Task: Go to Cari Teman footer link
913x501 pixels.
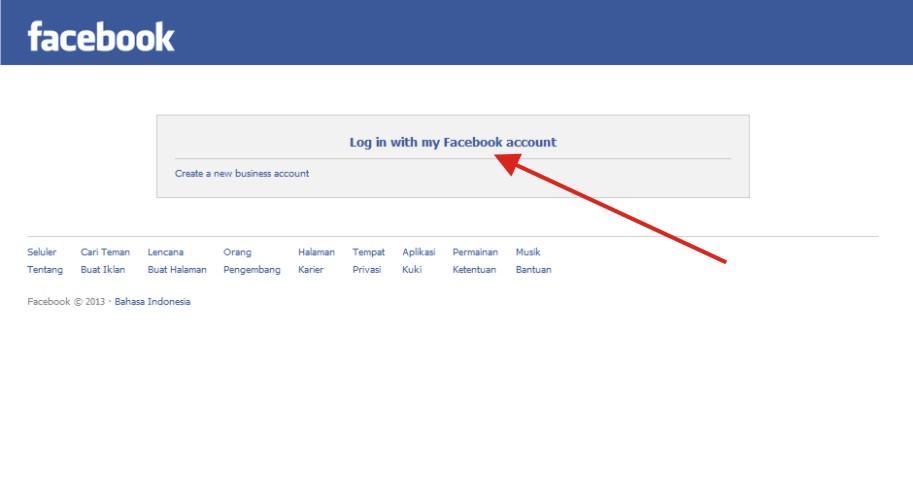Action: 105,252
